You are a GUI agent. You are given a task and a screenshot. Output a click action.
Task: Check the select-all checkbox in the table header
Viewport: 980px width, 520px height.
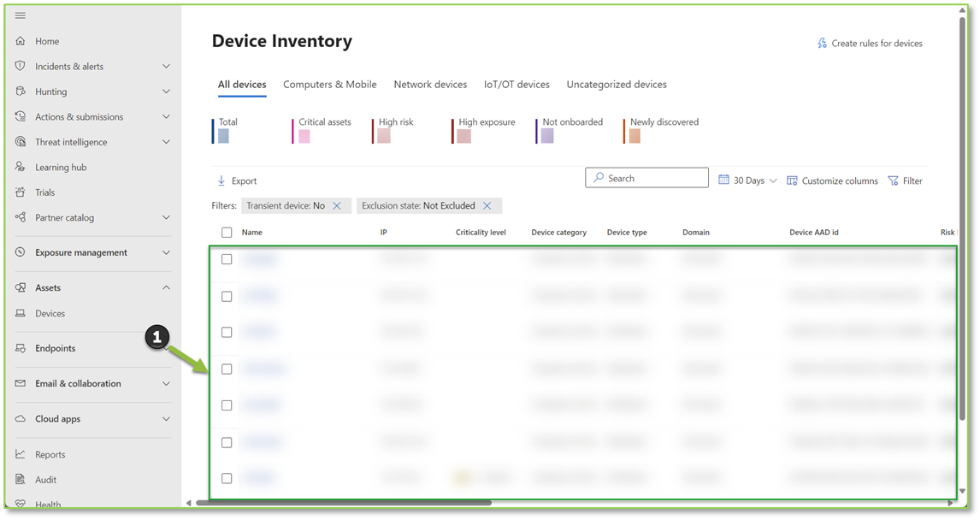click(x=227, y=232)
